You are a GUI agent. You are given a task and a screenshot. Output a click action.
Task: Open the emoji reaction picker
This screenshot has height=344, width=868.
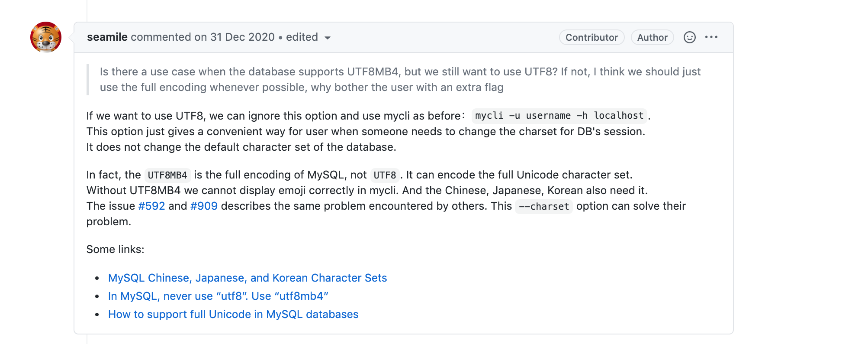(689, 37)
